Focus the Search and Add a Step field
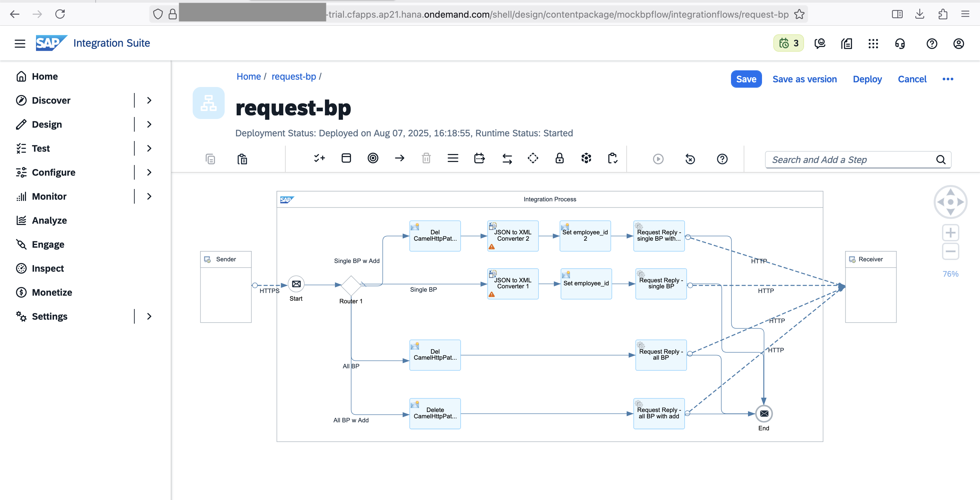This screenshot has height=500, width=980. (857, 160)
